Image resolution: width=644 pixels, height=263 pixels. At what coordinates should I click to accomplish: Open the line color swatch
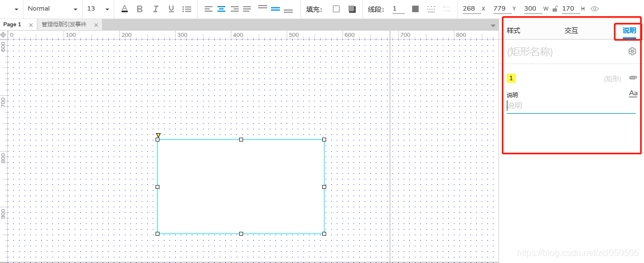(415, 8)
